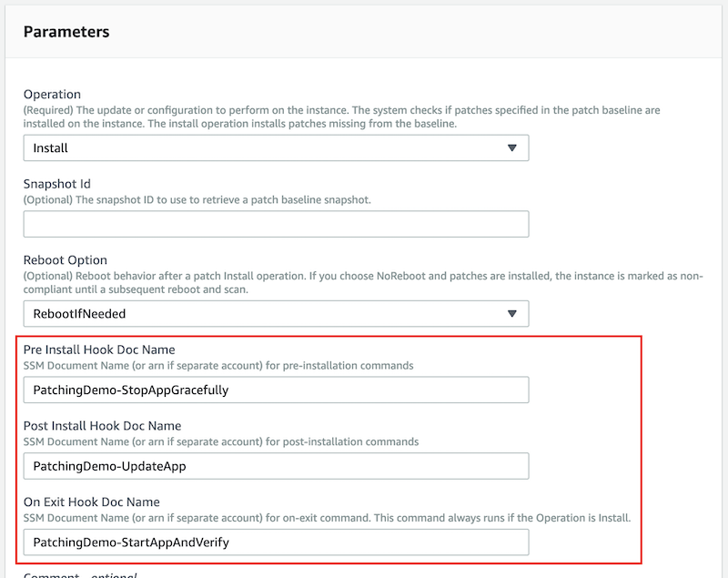The width and height of the screenshot is (728, 578).
Task: Open the Operation dropdown arrow
Action: pos(514,147)
